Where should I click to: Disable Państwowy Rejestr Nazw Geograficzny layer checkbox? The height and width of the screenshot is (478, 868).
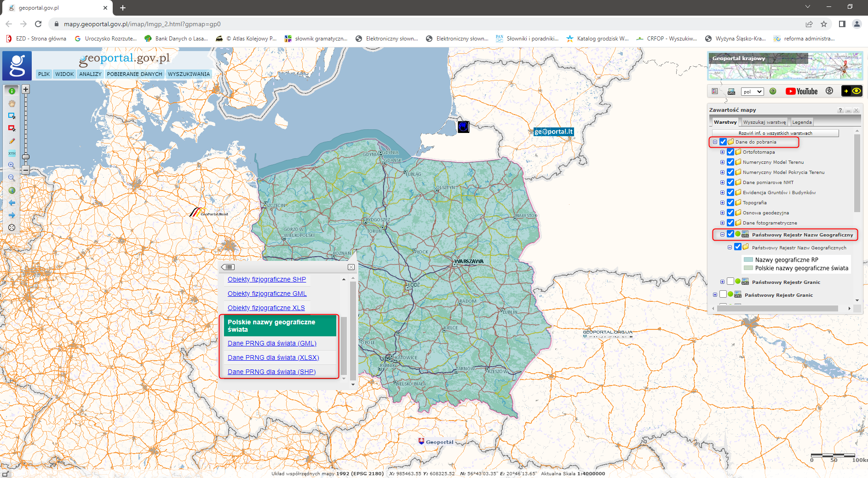(x=730, y=234)
